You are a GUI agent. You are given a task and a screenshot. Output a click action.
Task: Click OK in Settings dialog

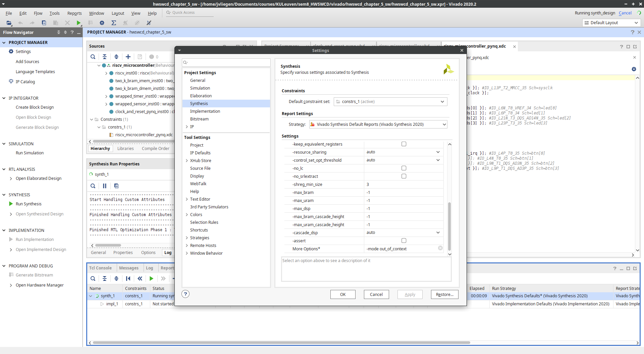point(343,294)
